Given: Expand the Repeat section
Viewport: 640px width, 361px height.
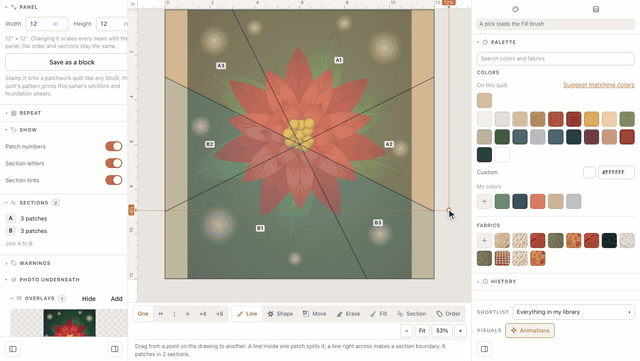Looking at the screenshot, I should [24, 113].
